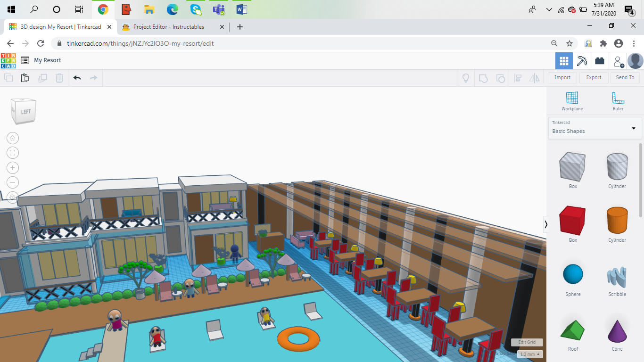Viewport: 644px width, 362px height.
Task: Open the browser zoom magnifier icon
Action: click(x=554, y=43)
